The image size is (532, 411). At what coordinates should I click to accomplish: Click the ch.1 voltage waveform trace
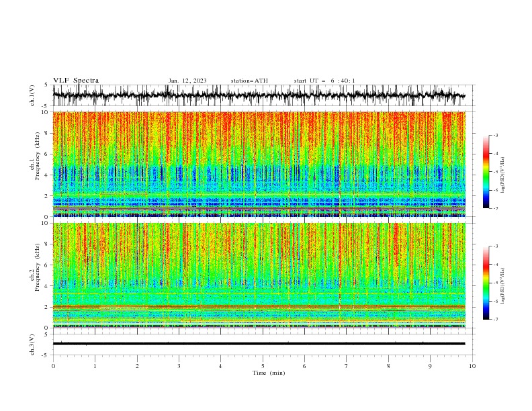[259, 95]
